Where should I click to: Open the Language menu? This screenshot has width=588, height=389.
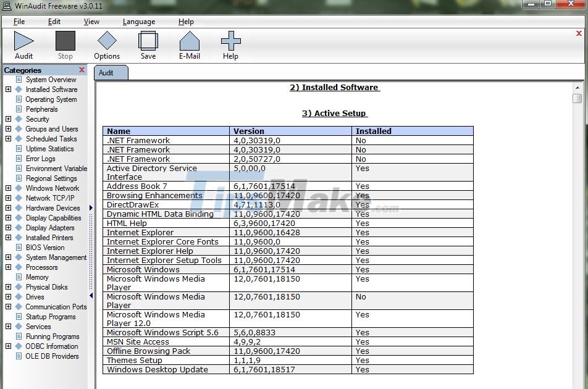click(x=139, y=22)
